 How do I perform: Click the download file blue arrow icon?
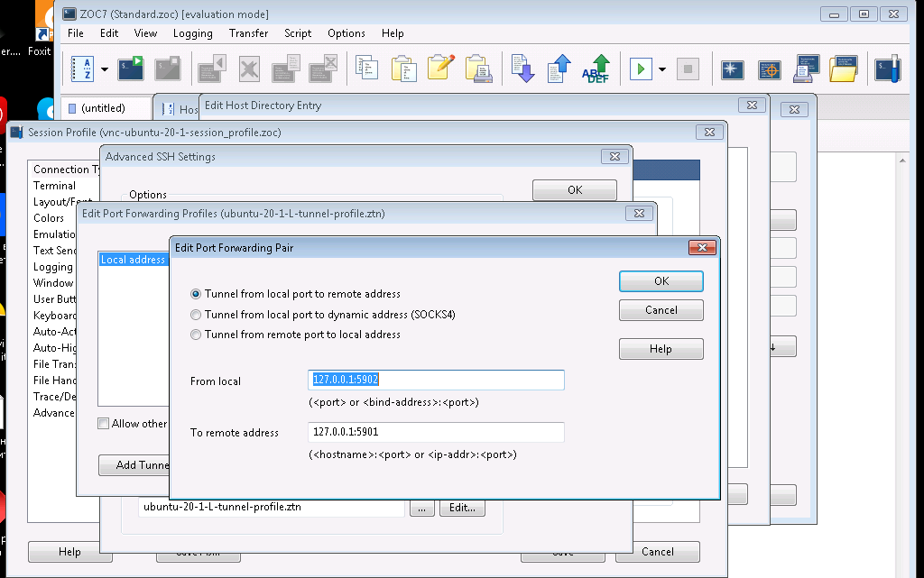coord(523,69)
